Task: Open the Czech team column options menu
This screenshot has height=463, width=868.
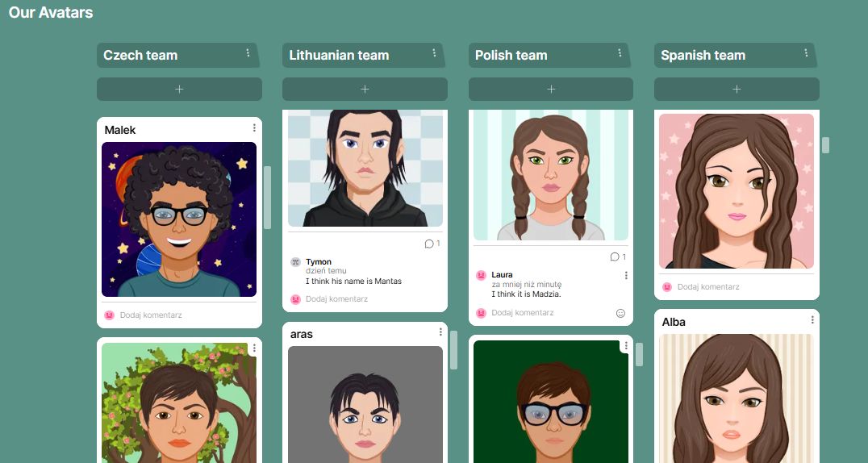Action: pyautogui.click(x=248, y=53)
